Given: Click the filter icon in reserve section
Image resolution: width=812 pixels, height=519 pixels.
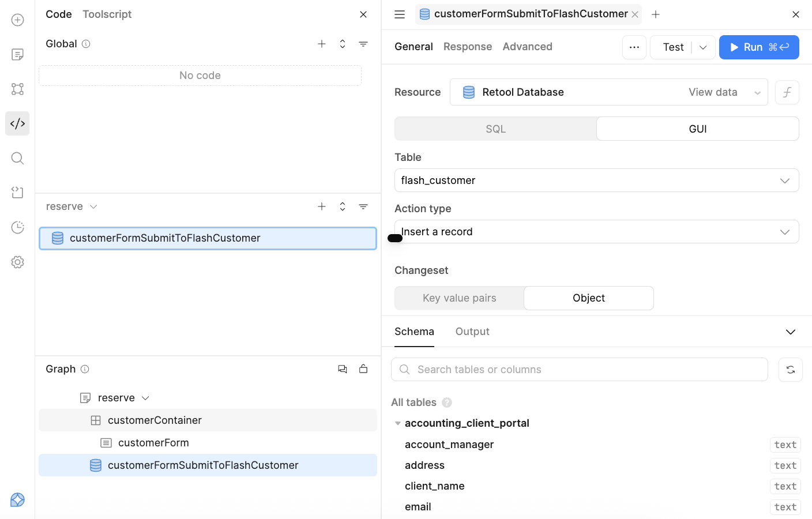Looking at the screenshot, I should pyautogui.click(x=363, y=206).
